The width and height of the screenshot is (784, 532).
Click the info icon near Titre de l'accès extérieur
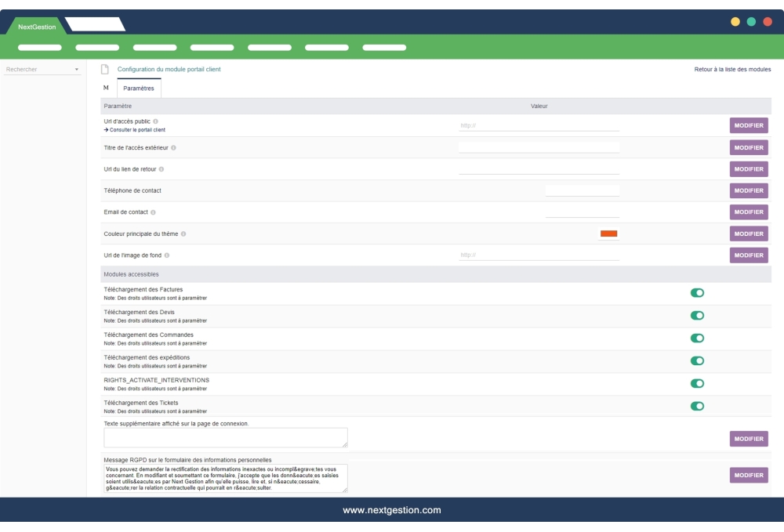pos(174,147)
